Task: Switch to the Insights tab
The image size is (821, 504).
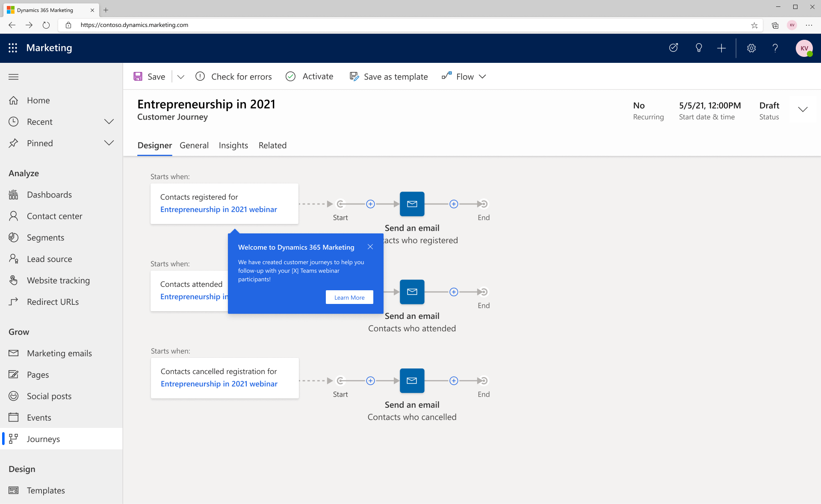Action: pos(233,145)
